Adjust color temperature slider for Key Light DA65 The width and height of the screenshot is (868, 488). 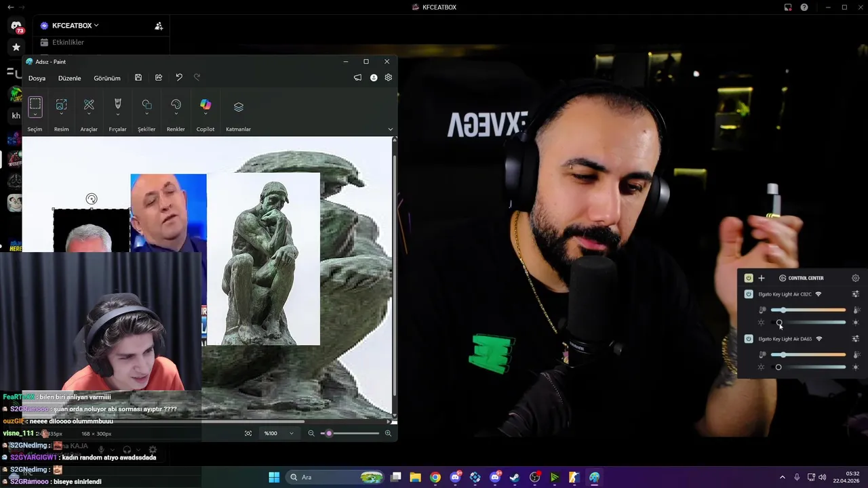point(808,354)
